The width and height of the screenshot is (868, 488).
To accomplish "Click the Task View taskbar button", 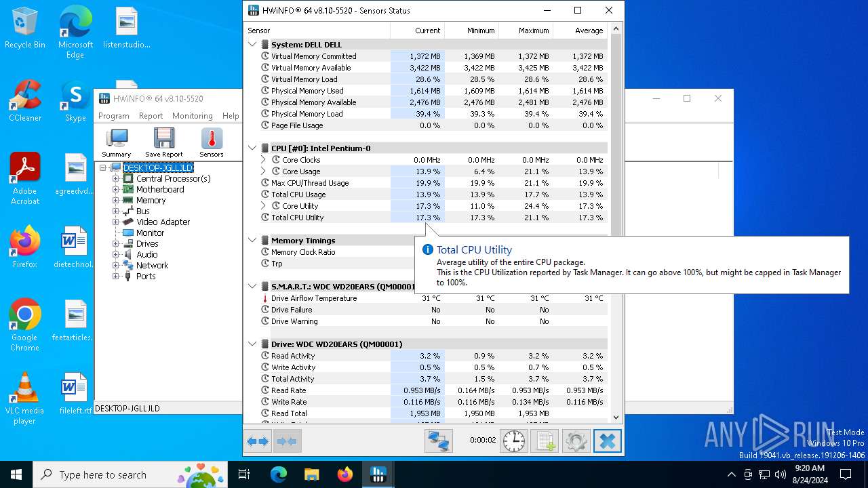I will pos(244,474).
